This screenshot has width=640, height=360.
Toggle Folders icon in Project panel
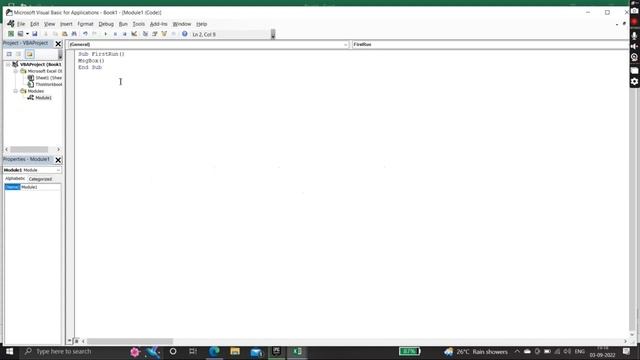(x=29, y=54)
